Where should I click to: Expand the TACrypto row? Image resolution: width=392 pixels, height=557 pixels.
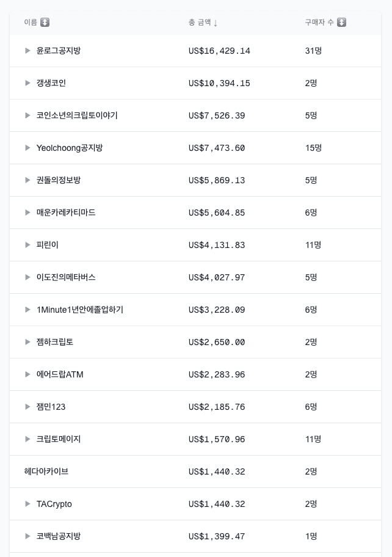[27, 504]
